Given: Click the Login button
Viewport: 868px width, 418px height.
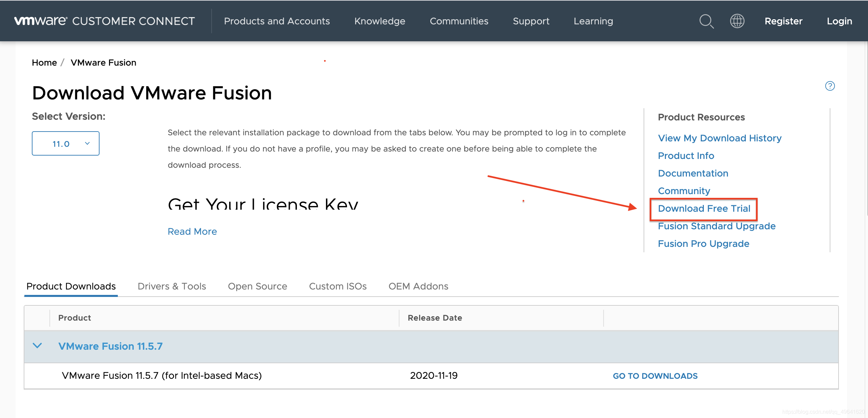Looking at the screenshot, I should 839,21.
